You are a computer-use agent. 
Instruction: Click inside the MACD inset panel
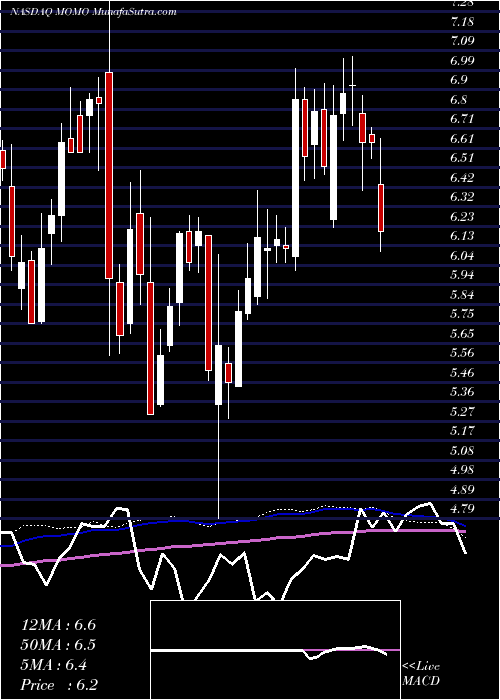275,650
